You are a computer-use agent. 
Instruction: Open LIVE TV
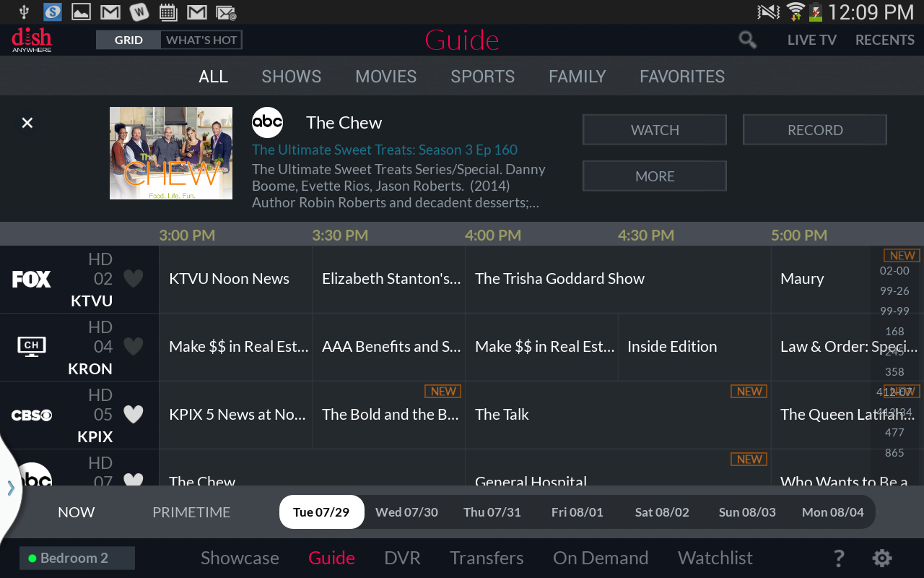tap(812, 40)
